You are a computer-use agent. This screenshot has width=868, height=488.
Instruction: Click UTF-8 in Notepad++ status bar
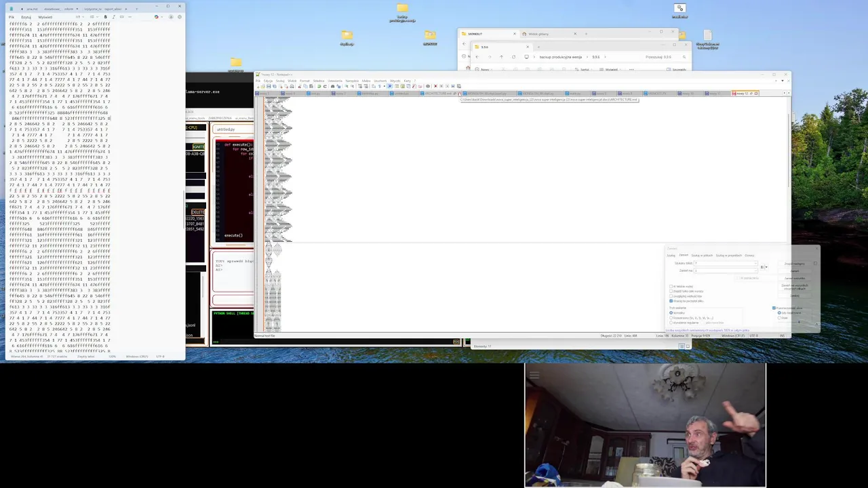tap(753, 335)
